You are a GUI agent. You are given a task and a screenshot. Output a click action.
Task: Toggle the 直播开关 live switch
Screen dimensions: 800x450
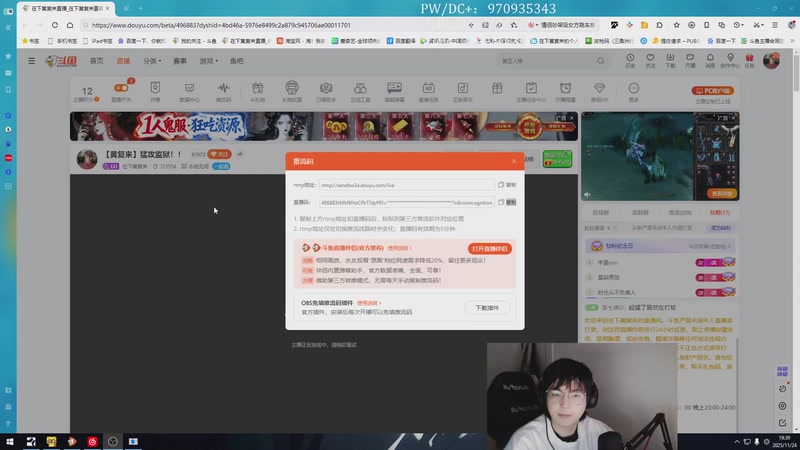[121, 92]
